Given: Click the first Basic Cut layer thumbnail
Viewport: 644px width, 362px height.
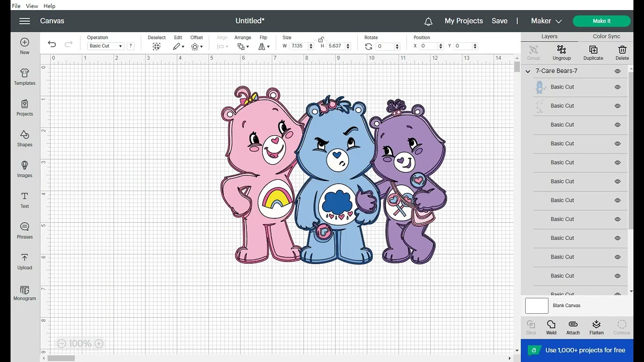Looking at the screenshot, I should pos(540,87).
